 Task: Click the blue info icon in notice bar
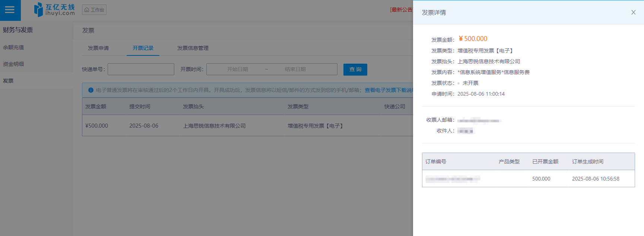[x=91, y=90]
